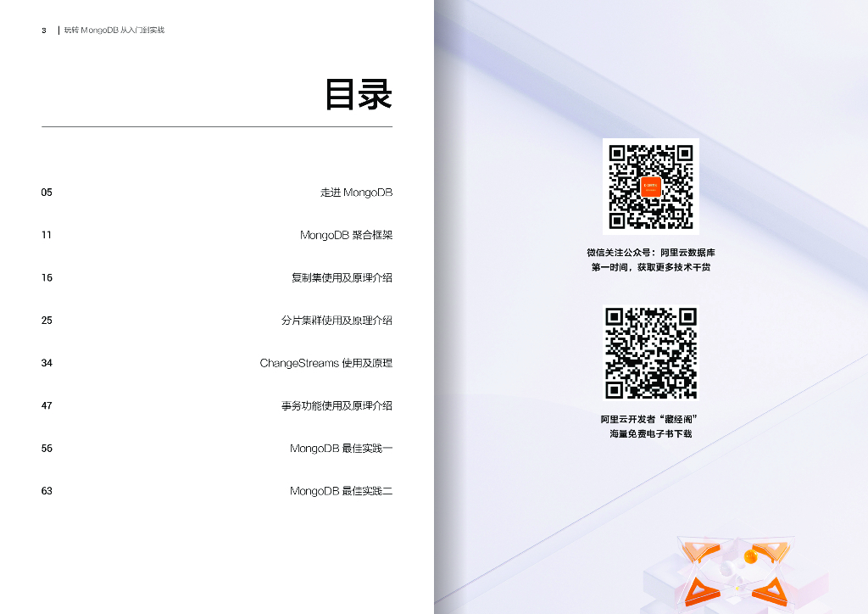Select the 'MongoDB 最佳实践二' entry
The width and height of the screenshot is (868, 614).
(x=341, y=491)
